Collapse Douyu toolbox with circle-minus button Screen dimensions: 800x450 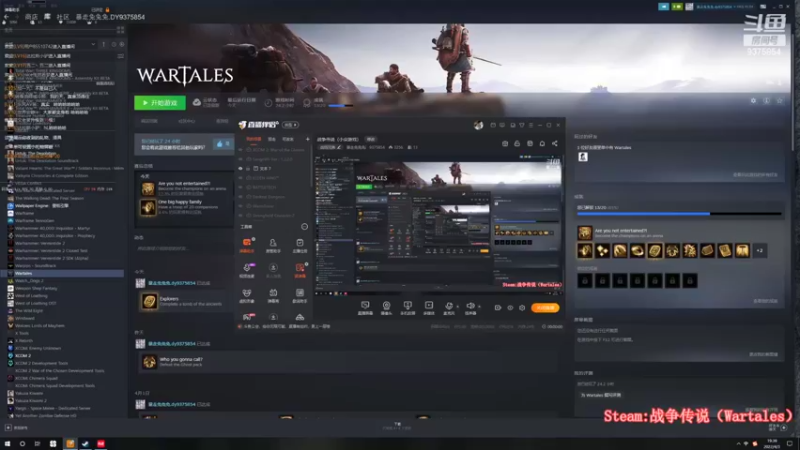point(305,227)
